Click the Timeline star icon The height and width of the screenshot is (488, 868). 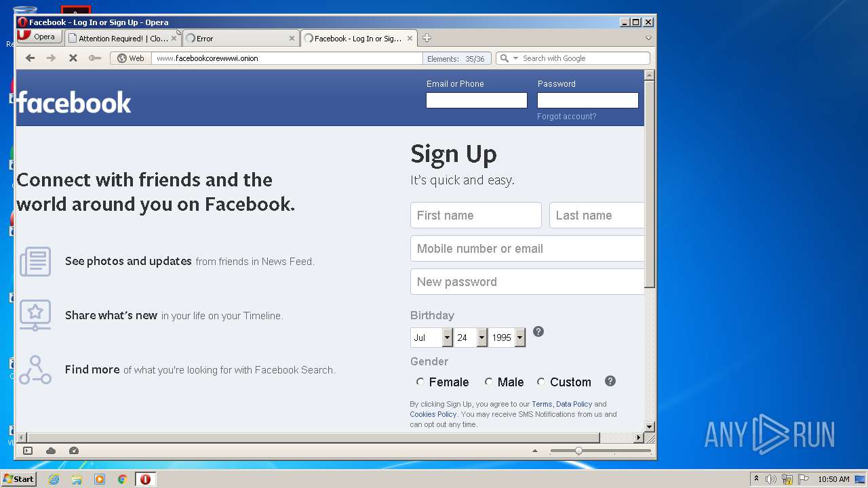(35, 315)
